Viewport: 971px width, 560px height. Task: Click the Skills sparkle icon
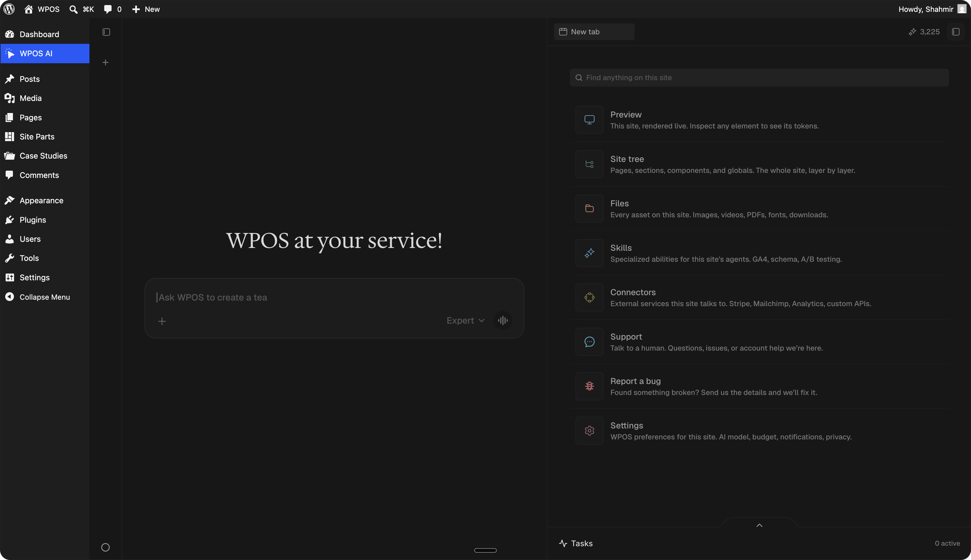589,253
